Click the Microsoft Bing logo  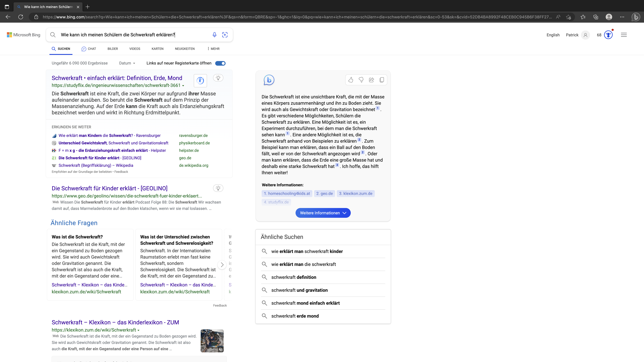coord(23,35)
